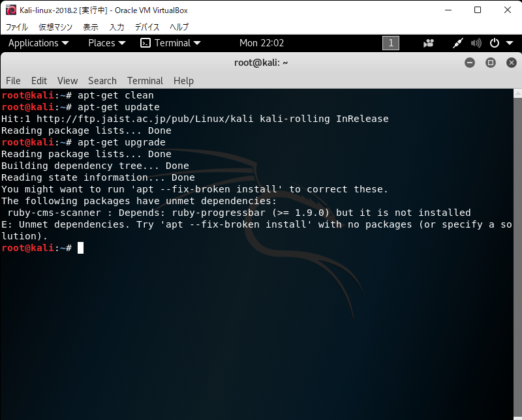Click 'ruby-cms-scanner' package name

click(x=54, y=213)
